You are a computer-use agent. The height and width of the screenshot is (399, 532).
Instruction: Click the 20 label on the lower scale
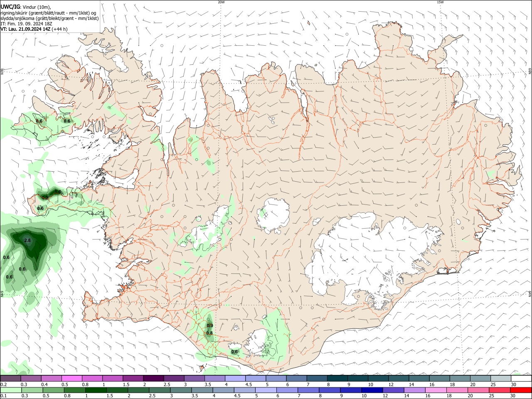tap(470, 396)
